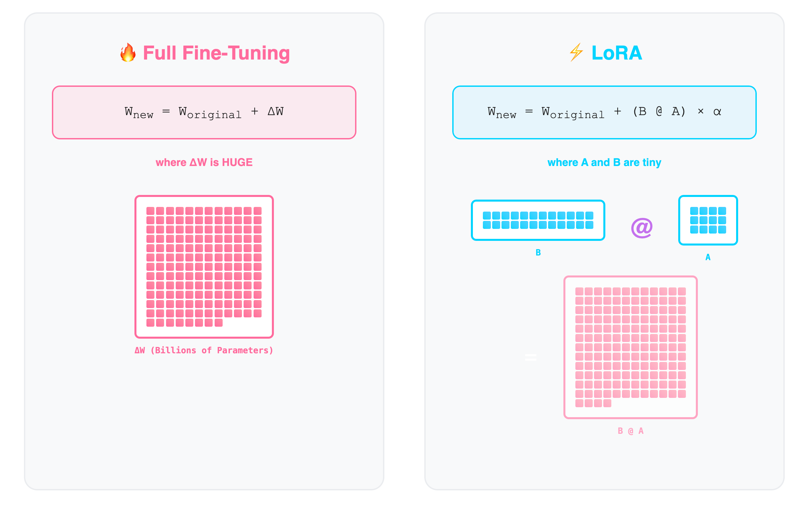Click the lightning bolt icon

(x=576, y=53)
